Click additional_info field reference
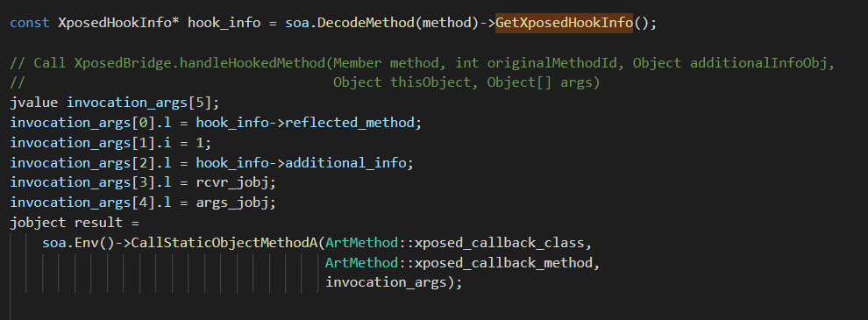Screen dimensions: 868x320 (x=345, y=163)
